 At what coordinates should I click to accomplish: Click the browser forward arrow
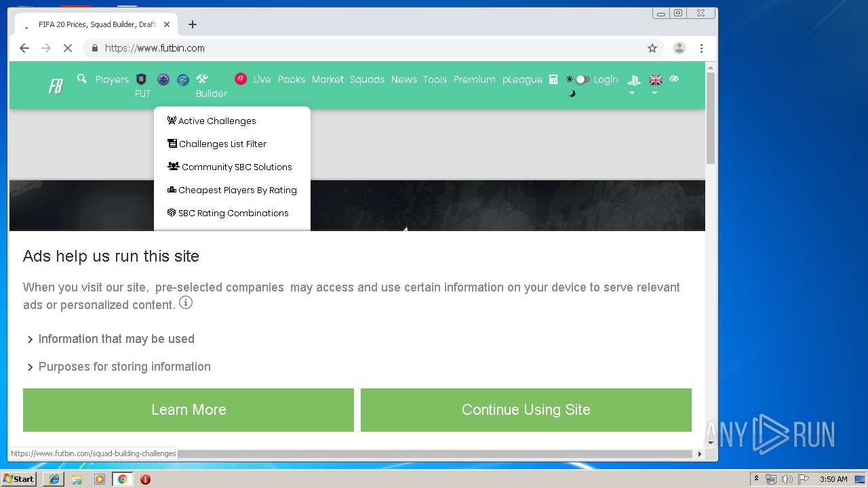46,48
